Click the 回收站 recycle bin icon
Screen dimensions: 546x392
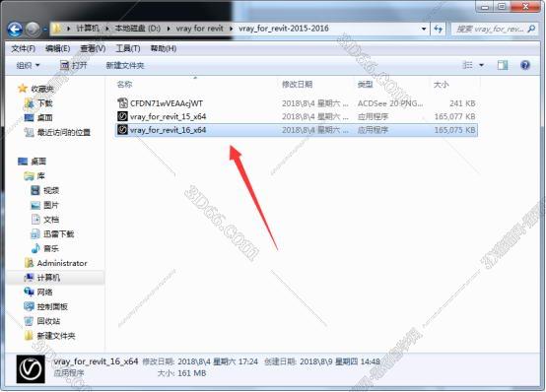point(29,321)
